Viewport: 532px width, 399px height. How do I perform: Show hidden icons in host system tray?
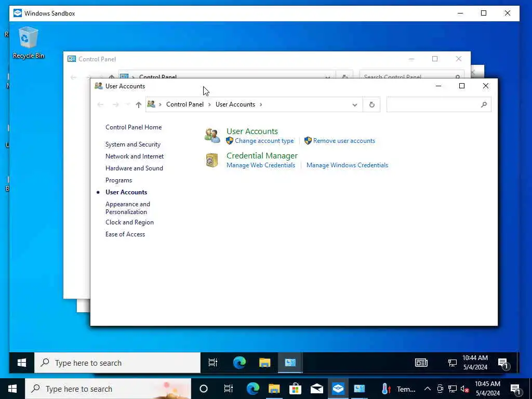[428, 389]
